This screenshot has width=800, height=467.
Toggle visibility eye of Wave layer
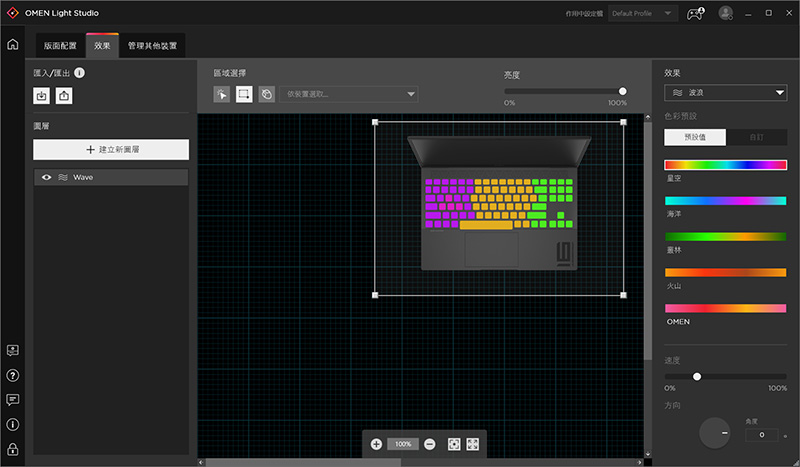pos(46,177)
